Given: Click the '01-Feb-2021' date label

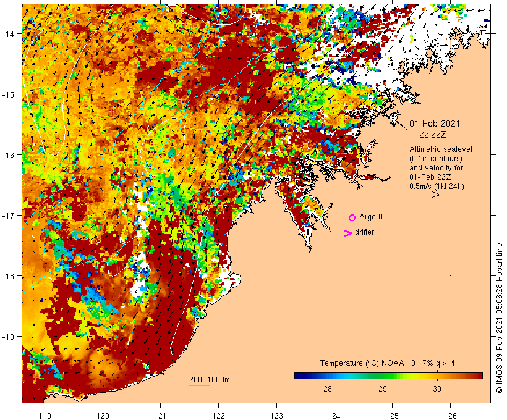Looking at the screenshot, I should (x=435, y=124).
